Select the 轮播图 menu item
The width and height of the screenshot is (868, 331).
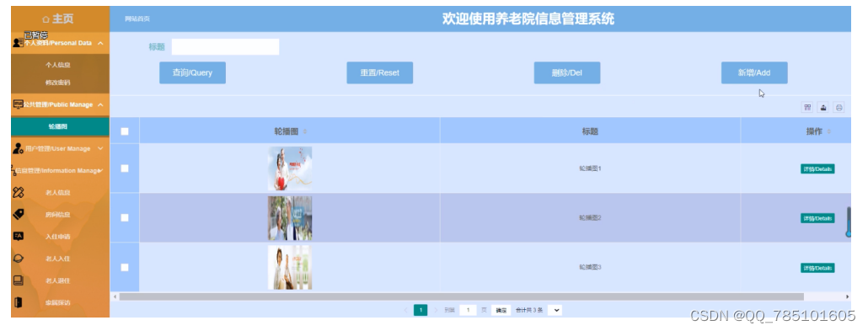coord(60,126)
